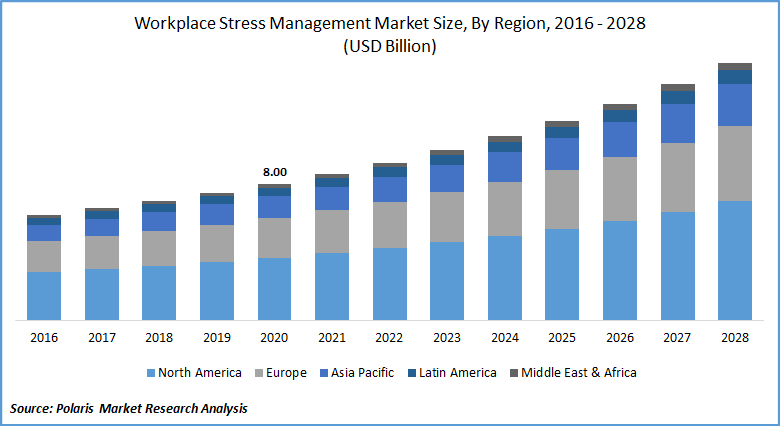
Task: Select the Asia Pacific segment of 2027 bar
Action: pyautogui.click(x=677, y=123)
